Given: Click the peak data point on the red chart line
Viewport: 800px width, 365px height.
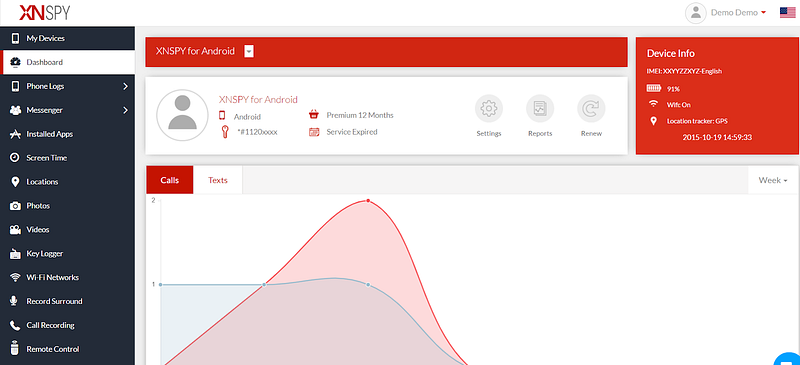Looking at the screenshot, I should [368, 201].
